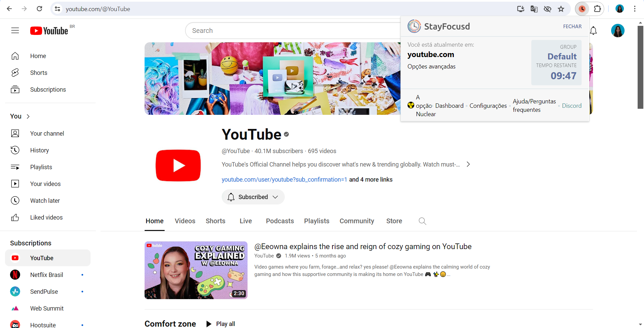
Task: Open the youtube.com/user/youtube channel link
Action: pos(284,180)
